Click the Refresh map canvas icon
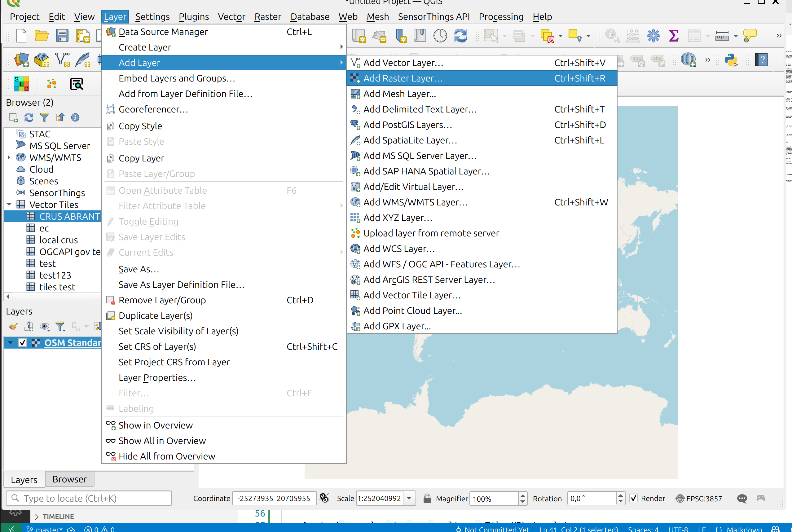Image resolution: width=792 pixels, height=532 pixels. click(x=460, y=36)
